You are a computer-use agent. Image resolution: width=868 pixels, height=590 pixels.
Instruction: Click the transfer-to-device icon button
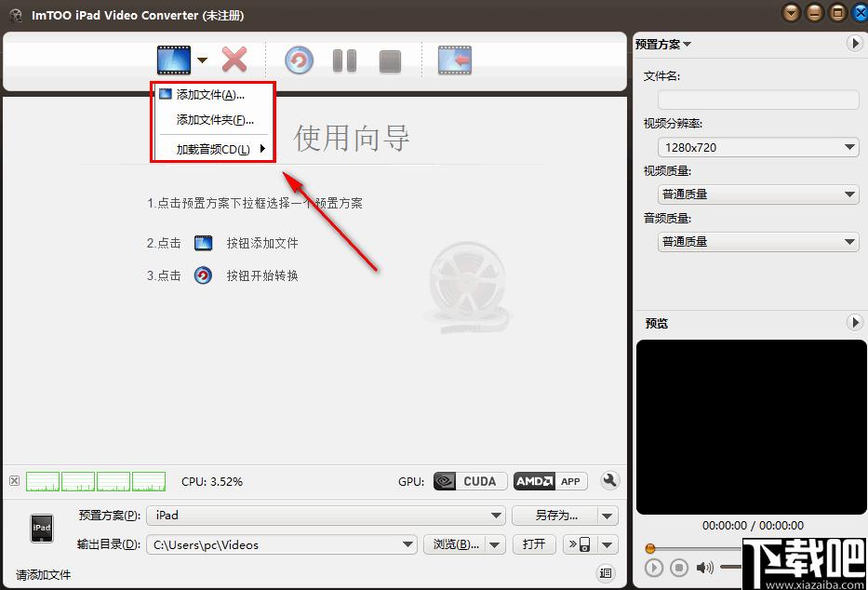coord(580,544)
